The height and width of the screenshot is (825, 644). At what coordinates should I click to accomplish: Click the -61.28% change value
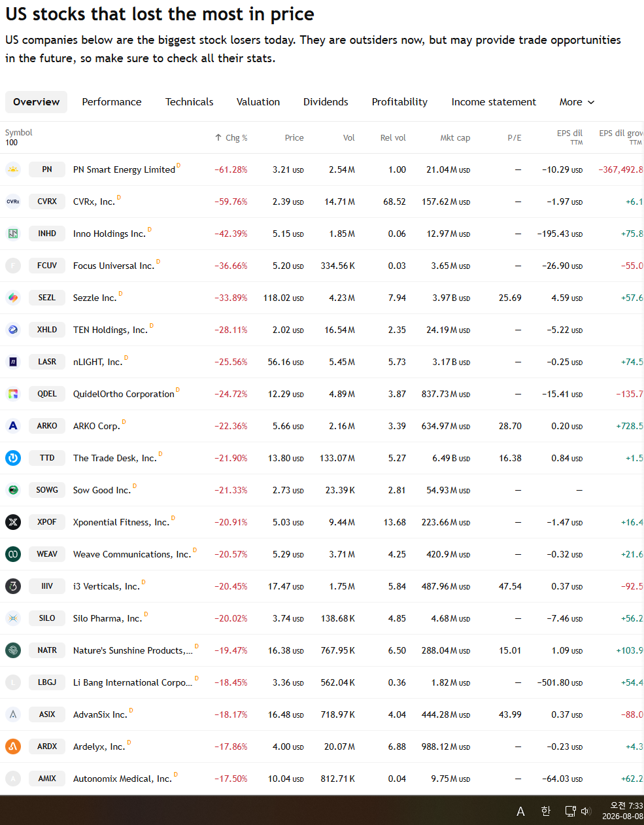pos(231,169)
